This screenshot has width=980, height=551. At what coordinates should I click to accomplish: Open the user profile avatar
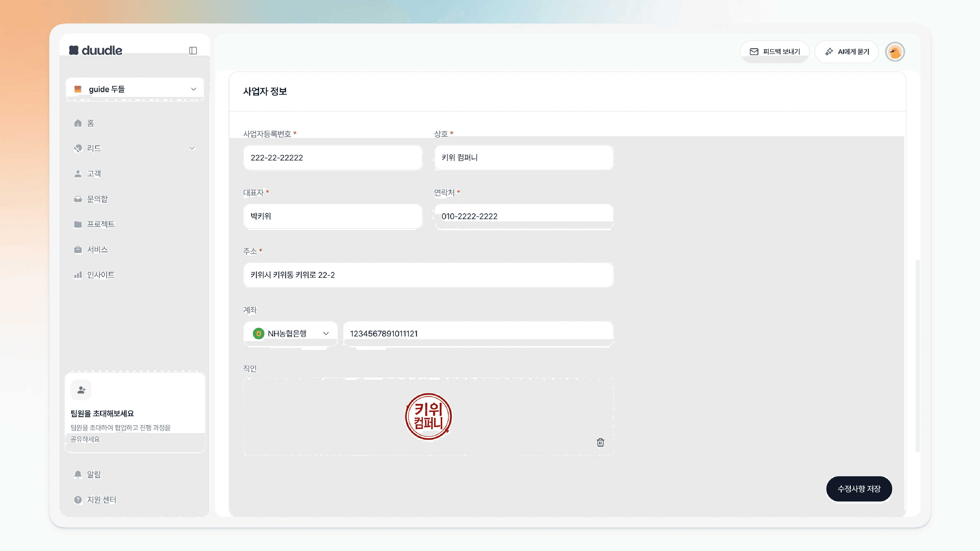(895, 52)
